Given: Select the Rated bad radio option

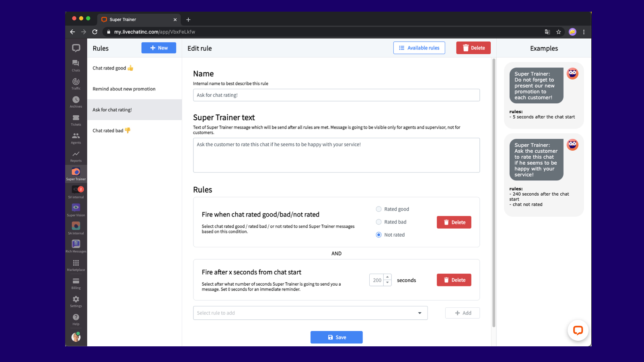Looking at the screenshot, I should (x=379, y=222).
